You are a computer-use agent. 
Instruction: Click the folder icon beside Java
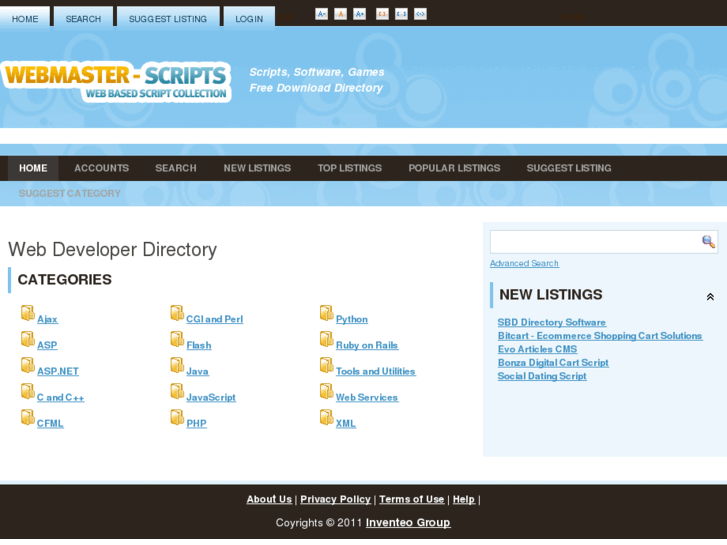[x=177, y=365]
